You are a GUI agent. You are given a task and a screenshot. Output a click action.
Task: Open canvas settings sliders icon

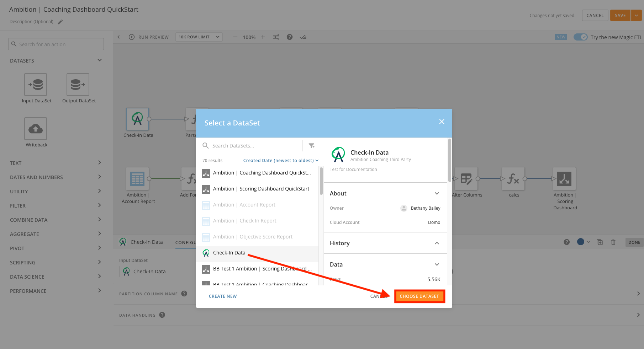pyautogui.click(x=276, y=37)
